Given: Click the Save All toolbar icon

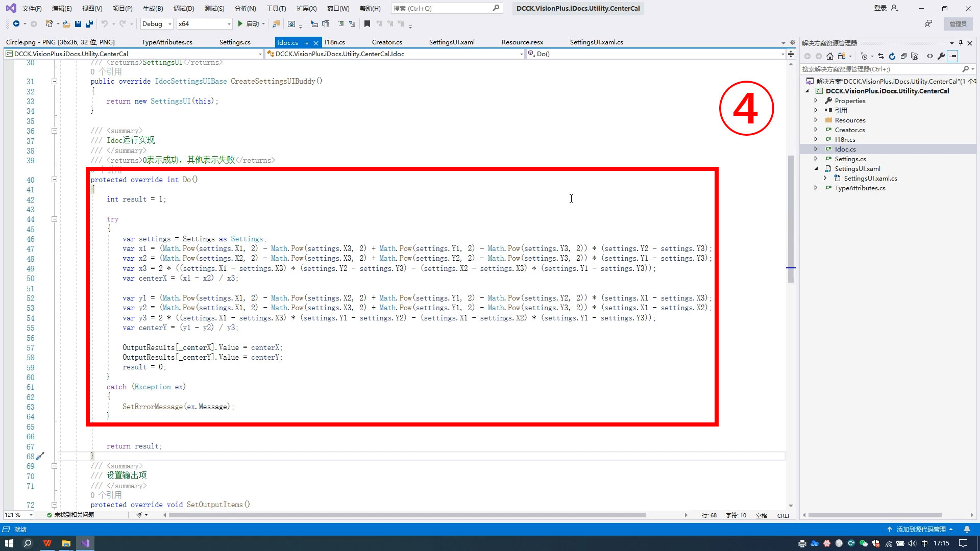Looking at the screenshot, I should (x=89, y=24).
